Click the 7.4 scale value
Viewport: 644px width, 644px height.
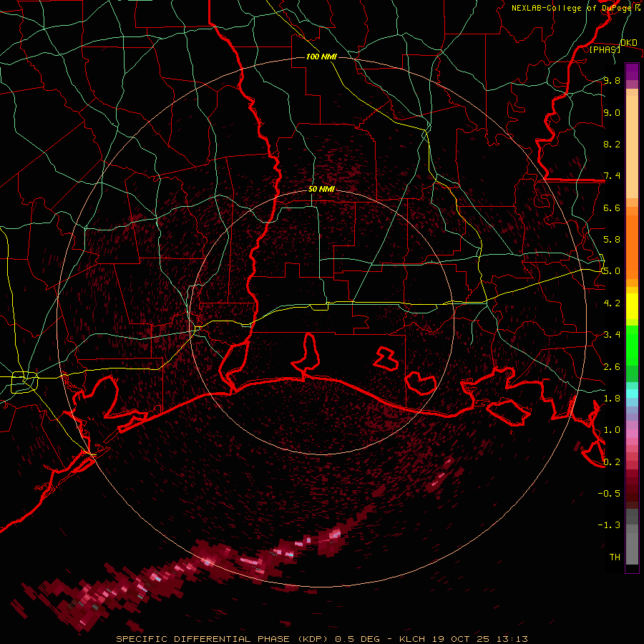click(612, 176)
